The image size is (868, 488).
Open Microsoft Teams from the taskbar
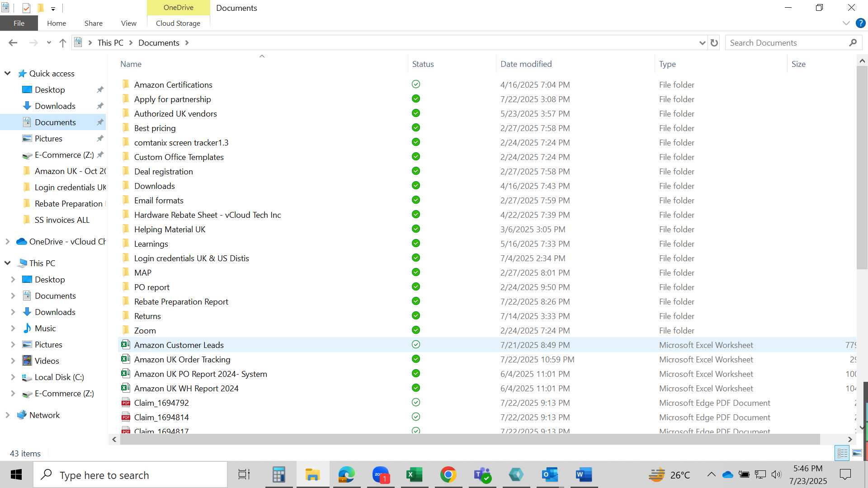[482, 474]
